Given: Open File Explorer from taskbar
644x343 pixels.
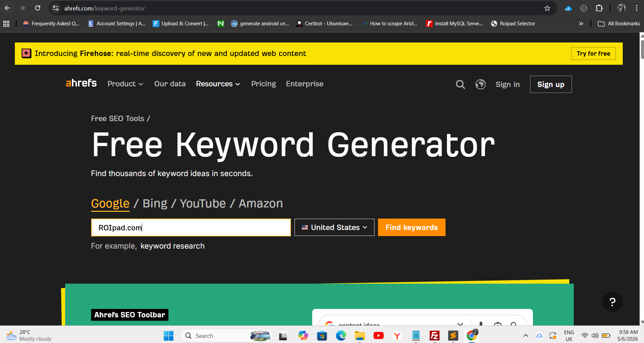Looking at the screenshot, I should [x=360, y=336].
